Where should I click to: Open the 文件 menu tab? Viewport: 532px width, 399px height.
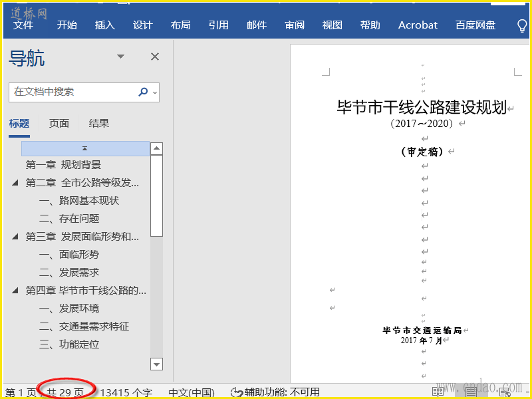(23, 25)
